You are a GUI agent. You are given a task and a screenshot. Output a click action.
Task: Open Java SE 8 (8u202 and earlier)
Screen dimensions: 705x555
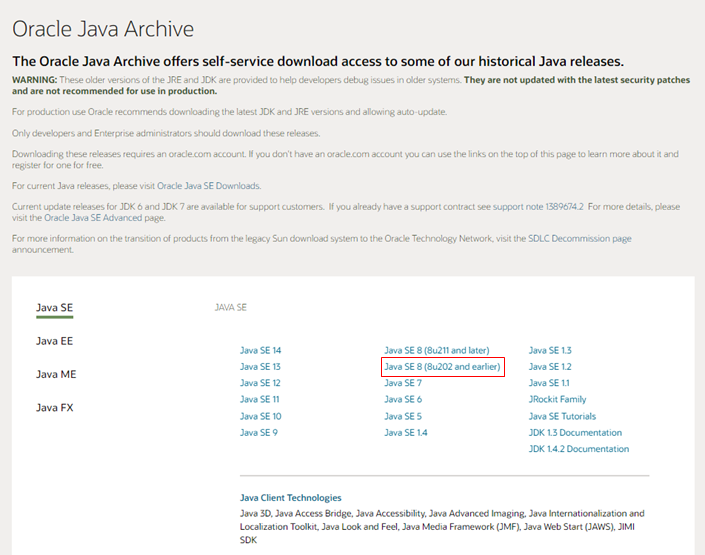(442, 367)
